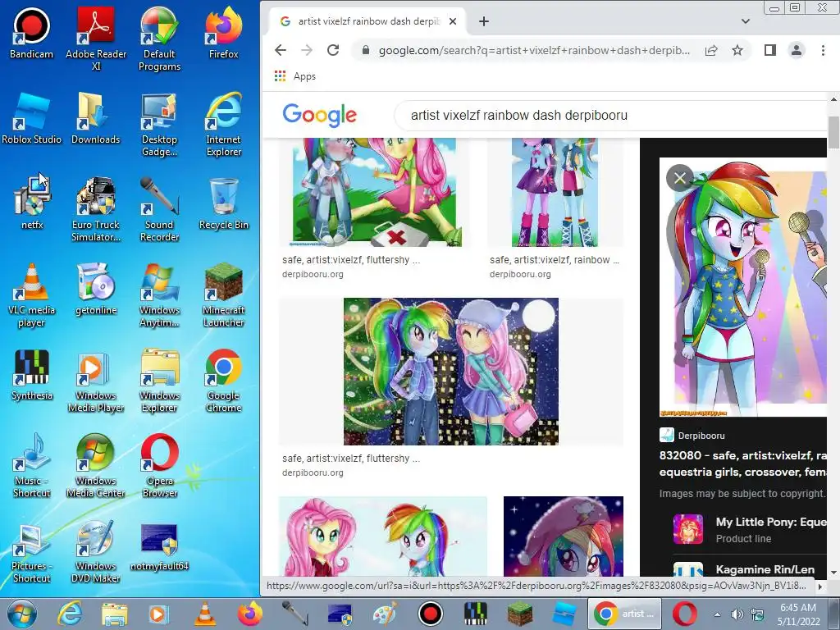Focus Chrome address bar URL
The image size is (840, 630).
click(534, 50)
